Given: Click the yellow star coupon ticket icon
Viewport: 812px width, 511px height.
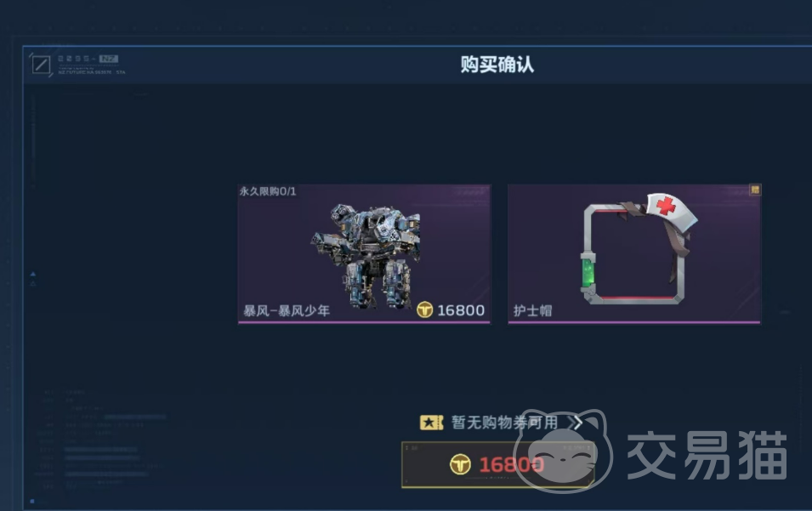Looking at the screenshot, I should (x=431, y=423).
